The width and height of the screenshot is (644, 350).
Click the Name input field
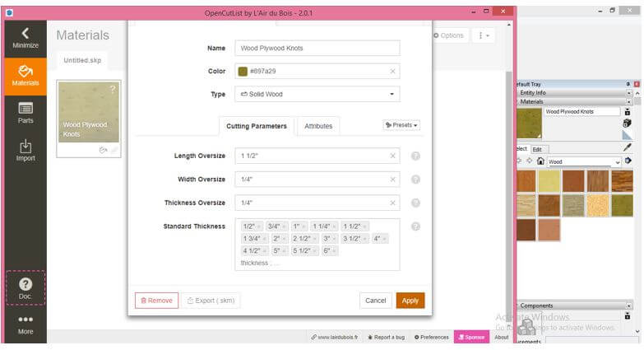317,48
